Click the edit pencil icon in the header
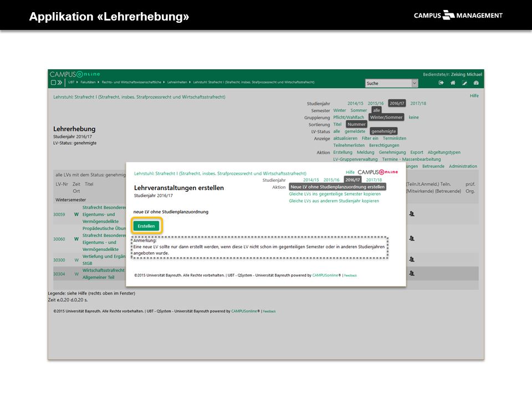The image size is (532, 399). click(x=464, y=83)
